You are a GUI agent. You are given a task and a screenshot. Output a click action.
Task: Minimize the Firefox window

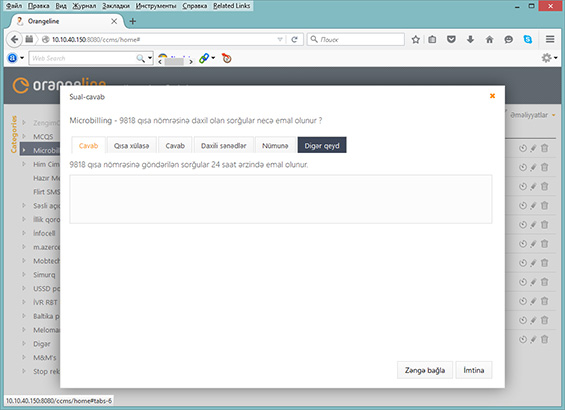tap(517, 6)
